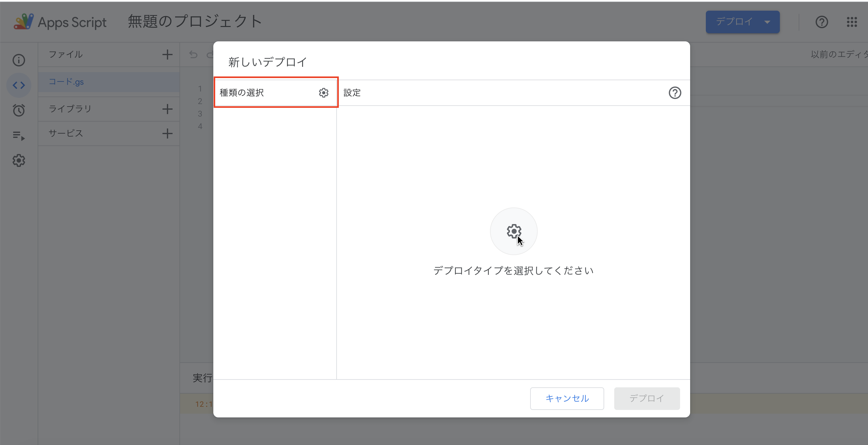Open the triggers panel via alarm clock icon

pyautogui.click(x=19, y=110)
